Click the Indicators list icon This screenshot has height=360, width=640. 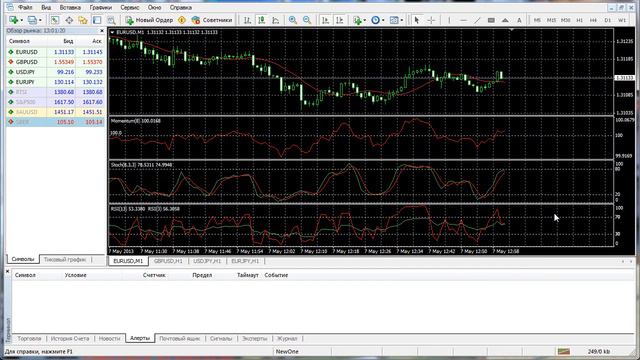[x=358, y=20]
